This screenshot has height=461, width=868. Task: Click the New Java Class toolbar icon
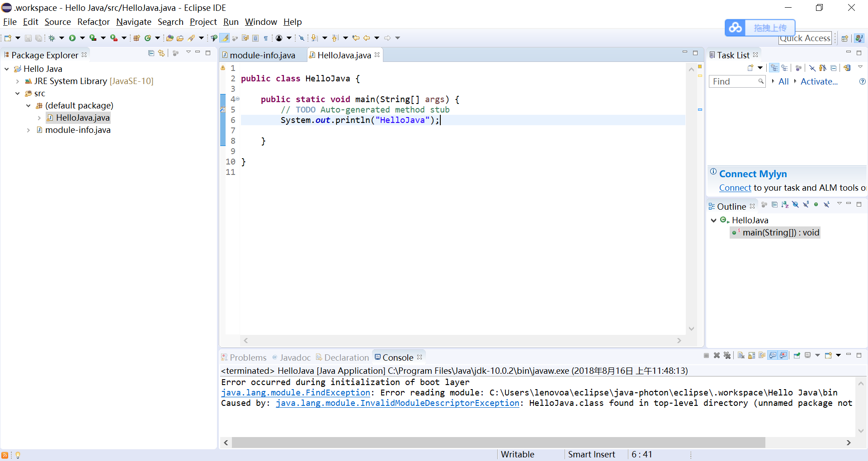point(147,38)
